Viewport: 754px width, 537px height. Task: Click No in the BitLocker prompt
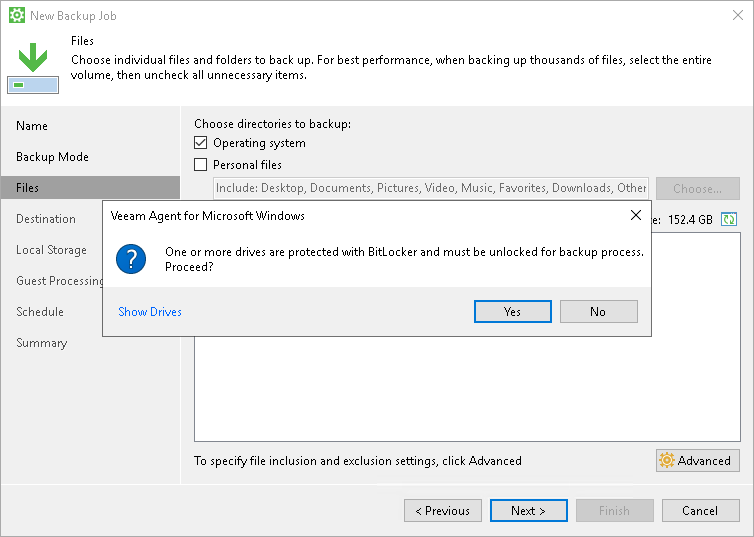(x=599, y=312)
